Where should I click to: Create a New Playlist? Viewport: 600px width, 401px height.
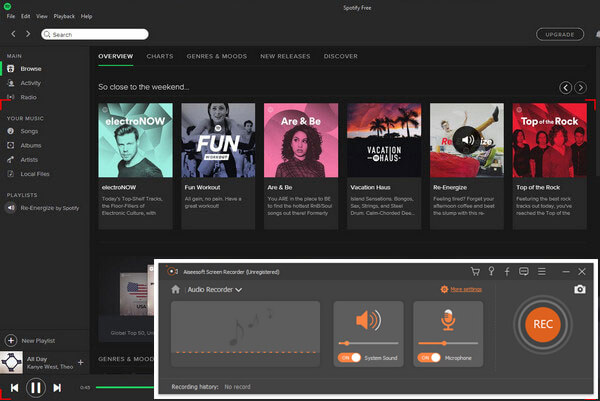point(30,341)
